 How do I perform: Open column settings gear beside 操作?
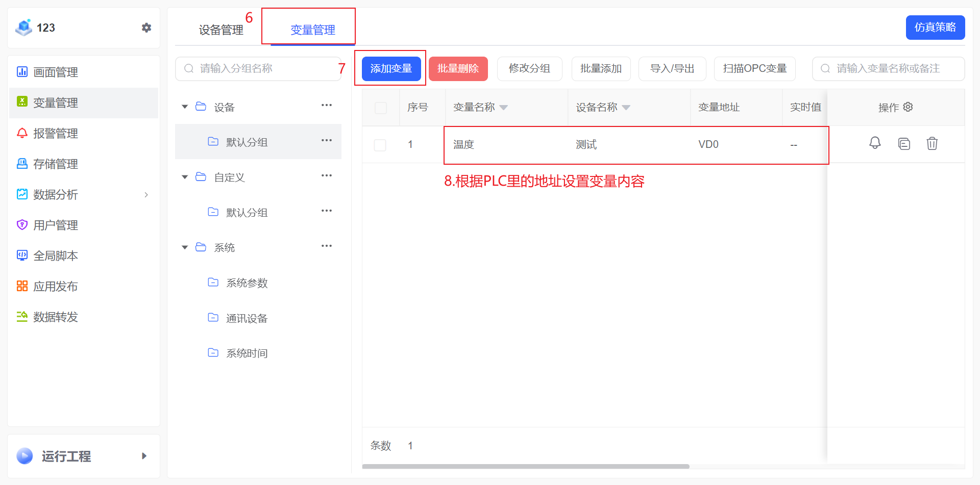908,107
